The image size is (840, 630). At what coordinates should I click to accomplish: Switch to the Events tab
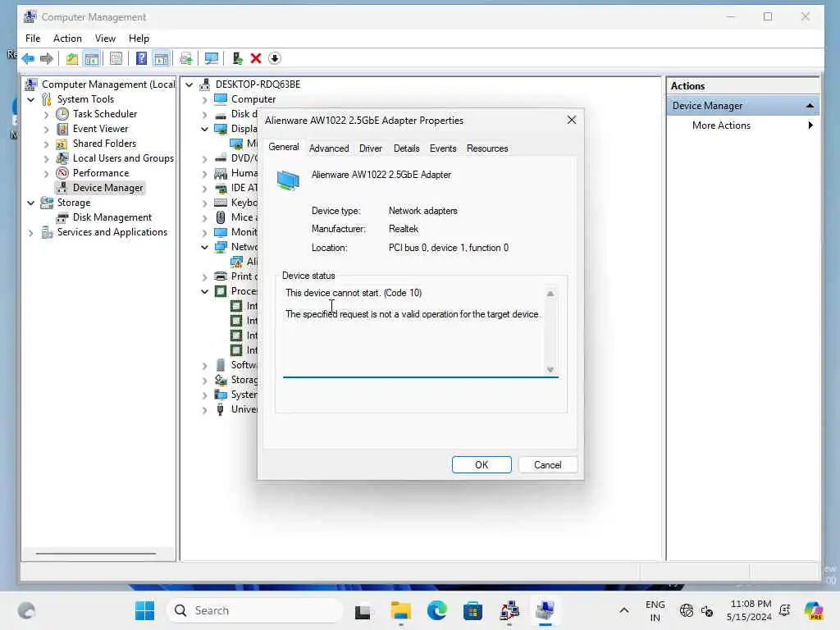pos(443,148)
